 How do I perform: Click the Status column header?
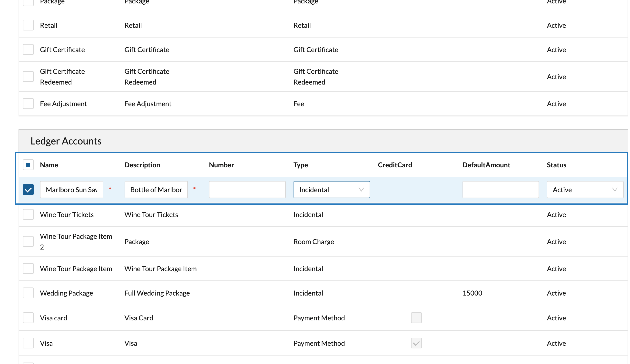coord(556,165)
